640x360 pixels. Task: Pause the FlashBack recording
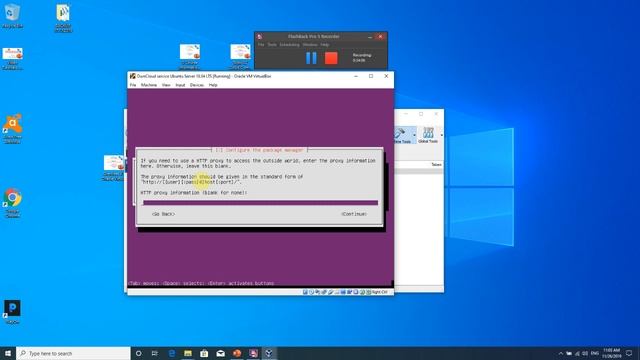point(311,58)
